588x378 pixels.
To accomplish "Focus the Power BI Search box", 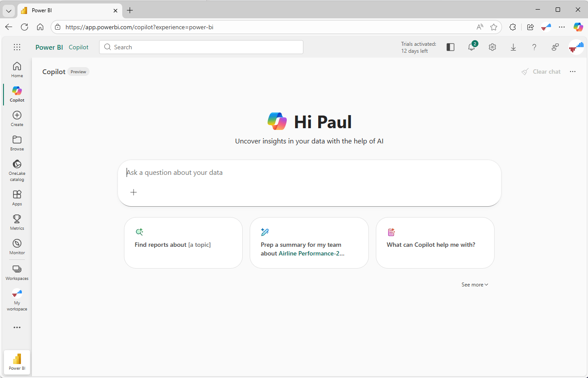I will coord(201,47).
